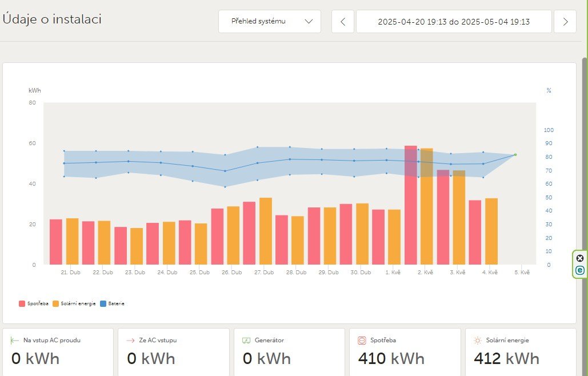Click the page vertical scrollbar
This screenshot has width=588, height=376.
(x=585, y=171)
